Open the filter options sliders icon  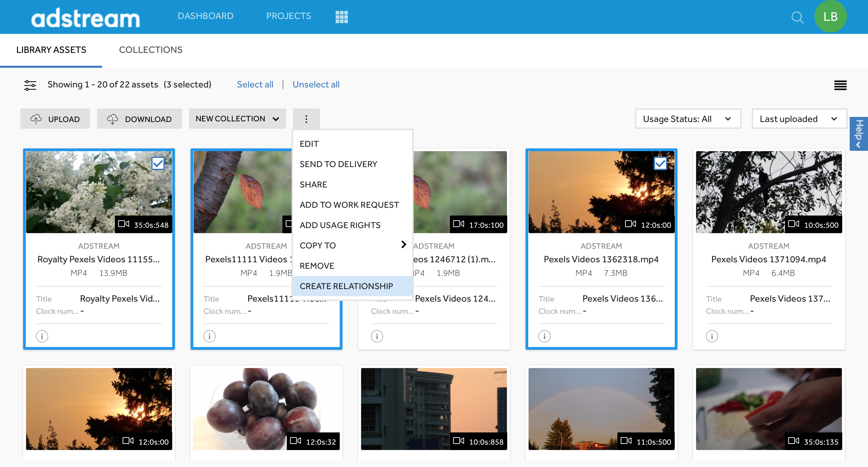point(30,85)
